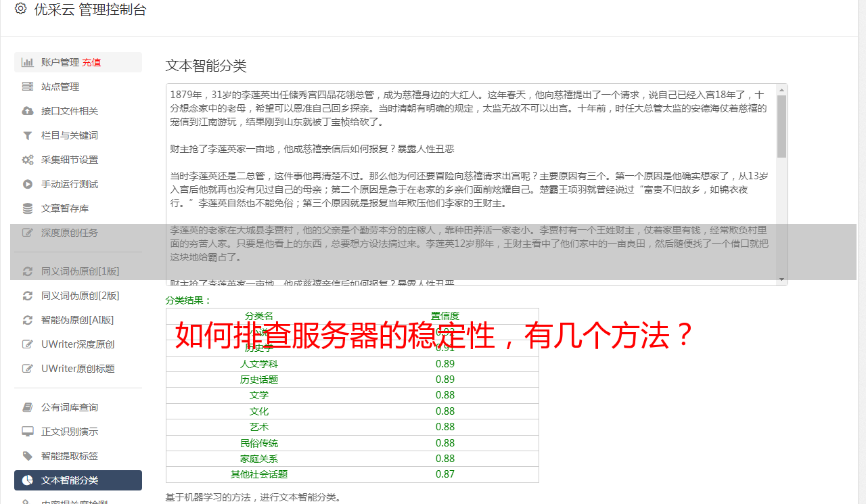Click the edit icon for 深度原创任务

pos(28,233)
